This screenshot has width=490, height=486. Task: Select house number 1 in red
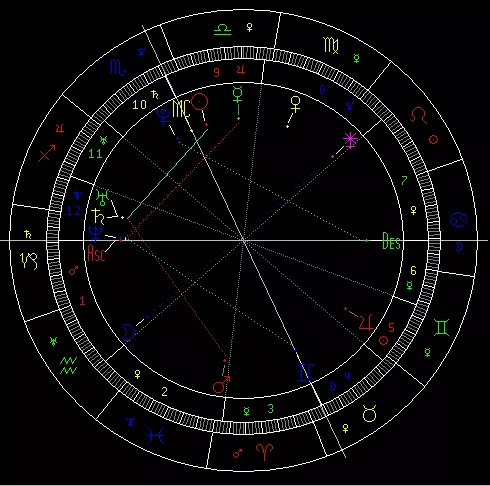82,301
